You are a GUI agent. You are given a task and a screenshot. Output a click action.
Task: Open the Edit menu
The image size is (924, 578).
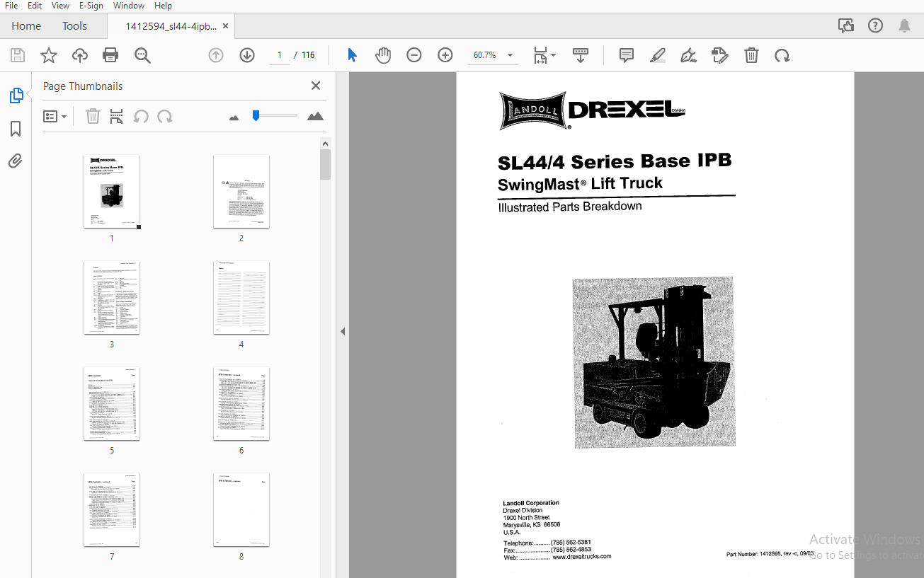coord(35,6)
